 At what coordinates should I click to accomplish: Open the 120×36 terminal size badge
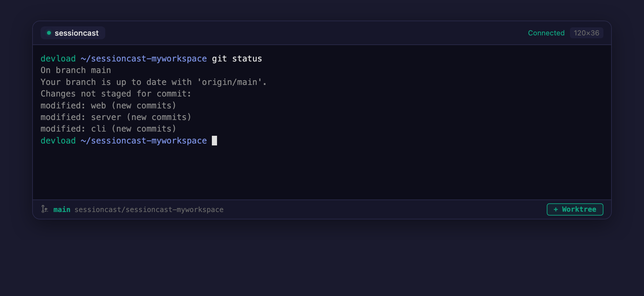(587, 32)
